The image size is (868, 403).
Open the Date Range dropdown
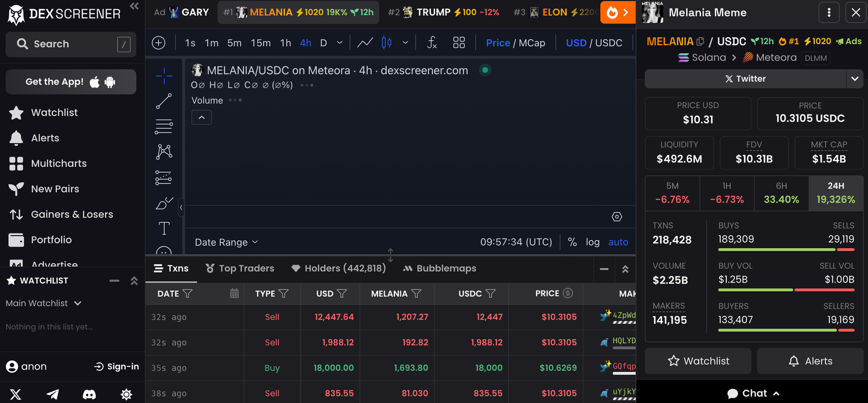tap(226, 242)
